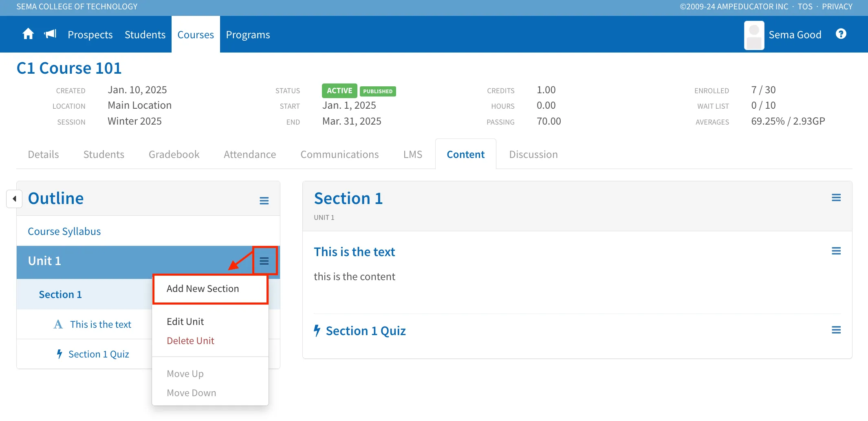The width and height of the screenshot is (868, 421).
Task: Click the PRIVACY link in the header
Action: [x=837, y=7]
